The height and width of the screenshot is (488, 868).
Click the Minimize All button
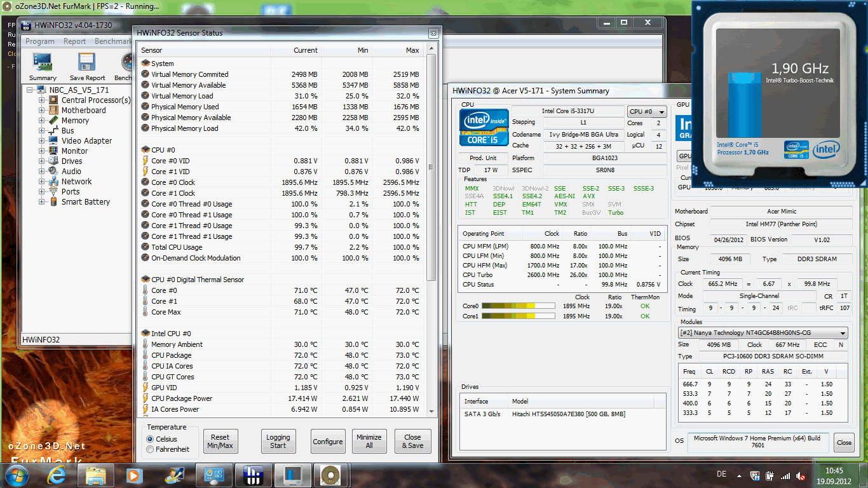point(369,442)
